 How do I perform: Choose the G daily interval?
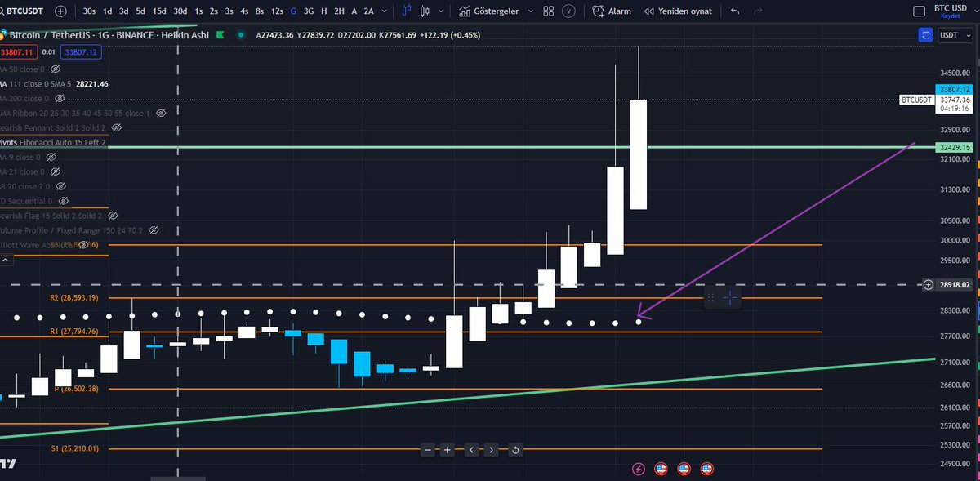[294, 11]
